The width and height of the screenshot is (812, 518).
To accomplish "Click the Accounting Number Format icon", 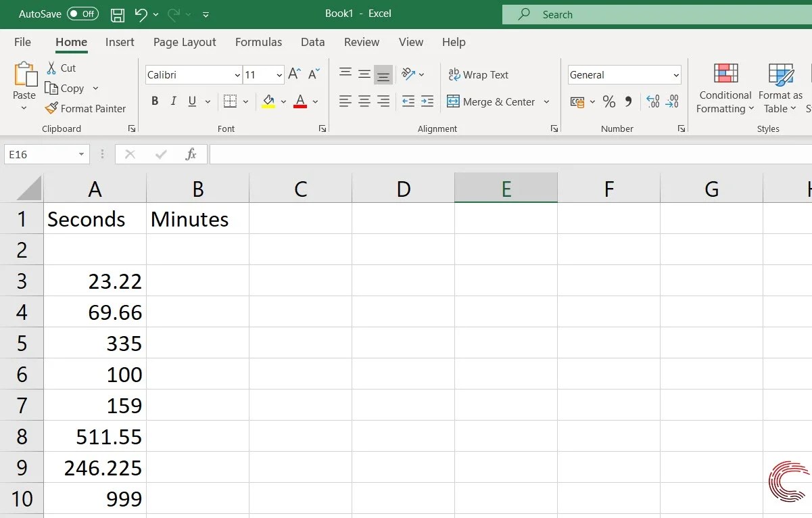I will 577,101.
